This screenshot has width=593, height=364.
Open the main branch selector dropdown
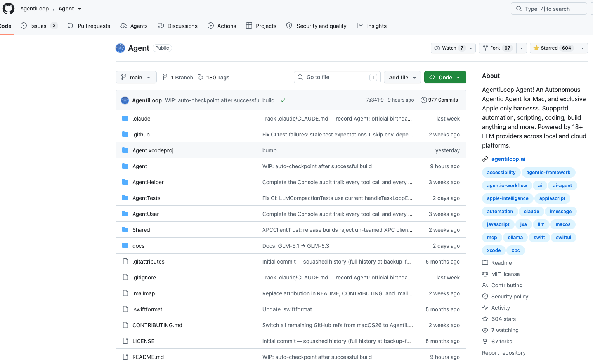click(x=136, y=78)
